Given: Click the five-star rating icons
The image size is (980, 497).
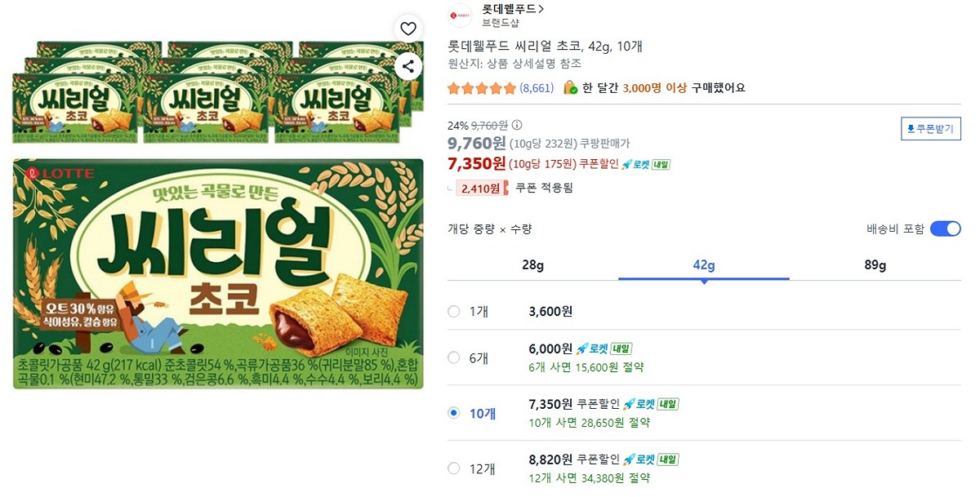Looking at the screenshot, I should coord(482,88).
